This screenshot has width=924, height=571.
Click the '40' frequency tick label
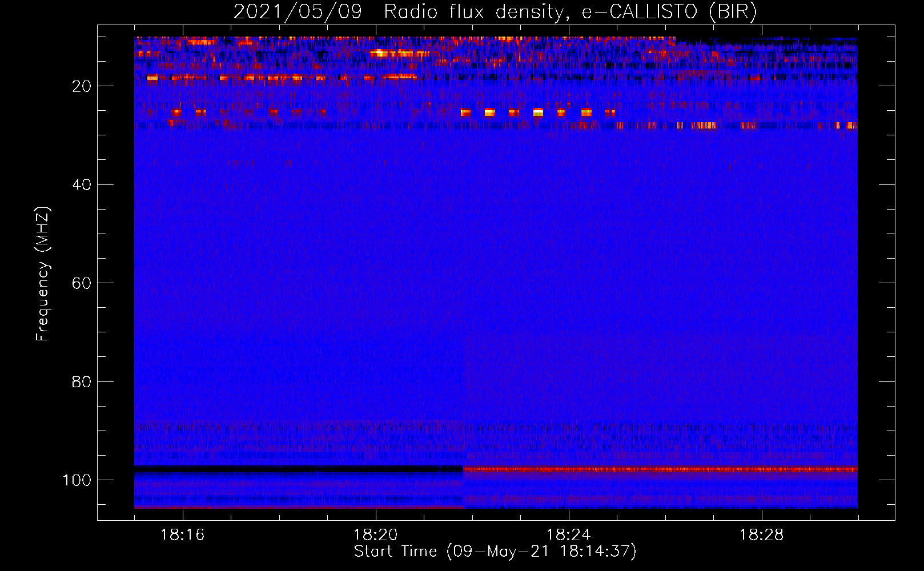[82, 185]
